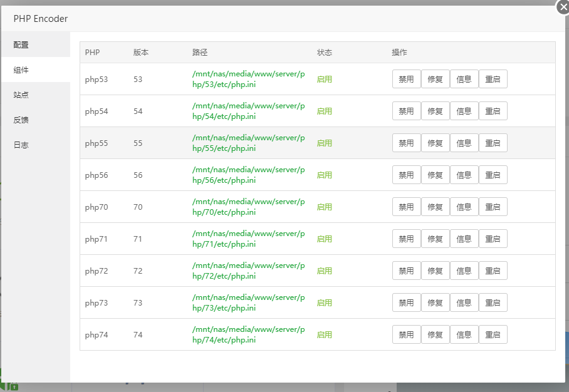Viewport: 569px width, 392px height.
Task: Click 禁用 for php74
Action: point(407,334)
